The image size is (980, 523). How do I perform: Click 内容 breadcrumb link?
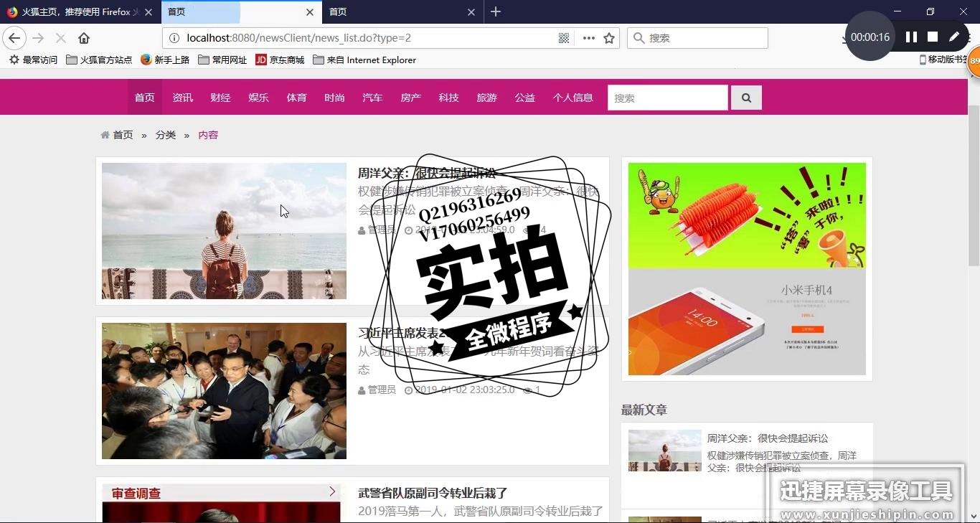[x=208, y=135]
